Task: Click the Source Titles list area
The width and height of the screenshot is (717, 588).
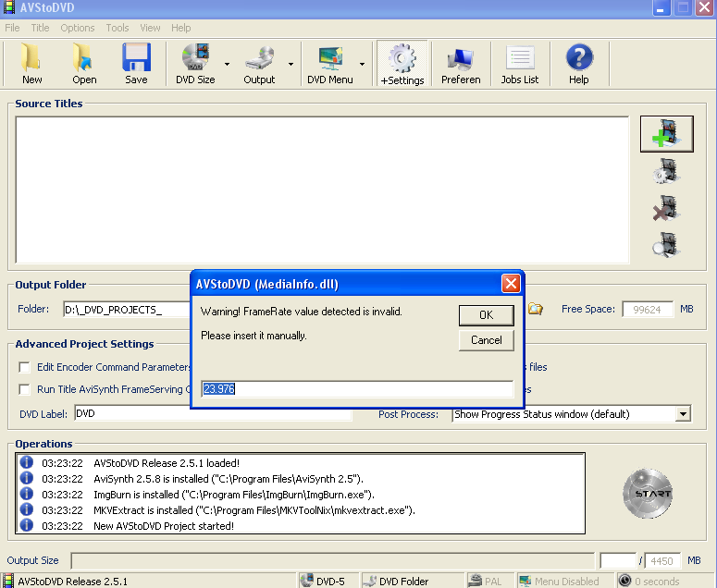Action: click(322, 190)
